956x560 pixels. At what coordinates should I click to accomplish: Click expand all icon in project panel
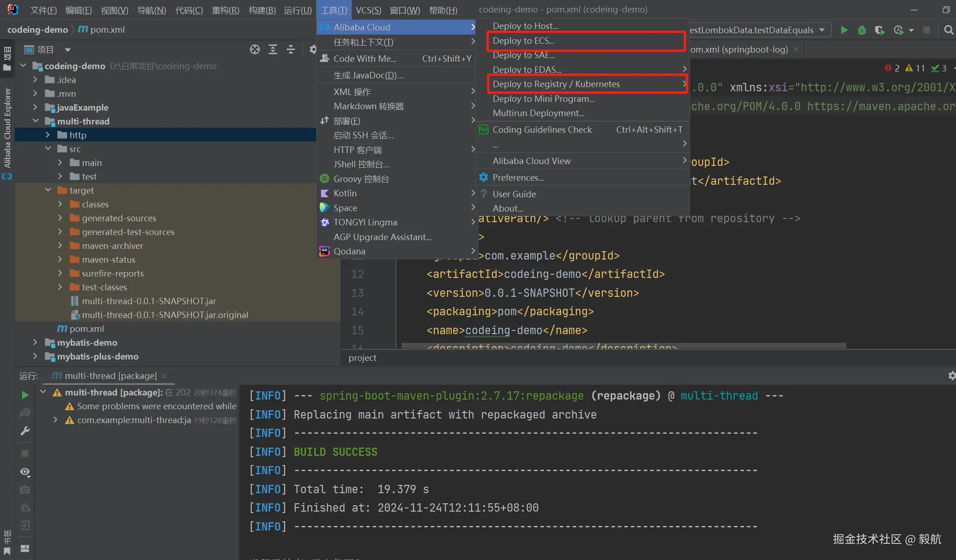click(273, 49)
